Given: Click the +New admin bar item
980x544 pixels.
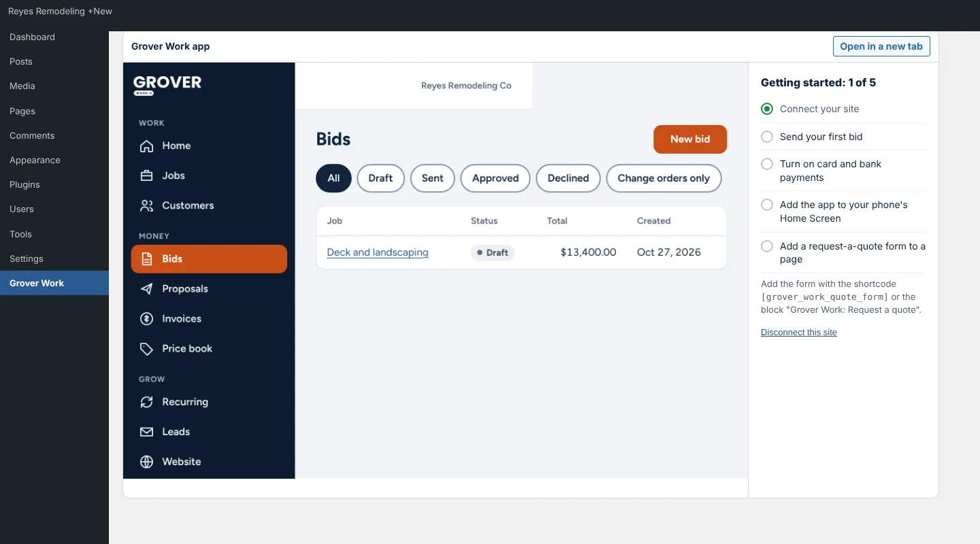Looking at the screenshot, I should tap(100, 11).
